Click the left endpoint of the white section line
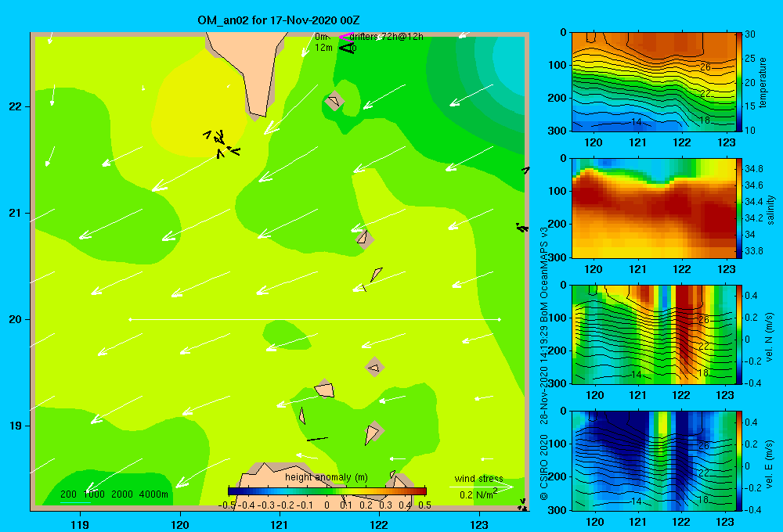This screenshot has width=783, height=532. click(130, 319)
